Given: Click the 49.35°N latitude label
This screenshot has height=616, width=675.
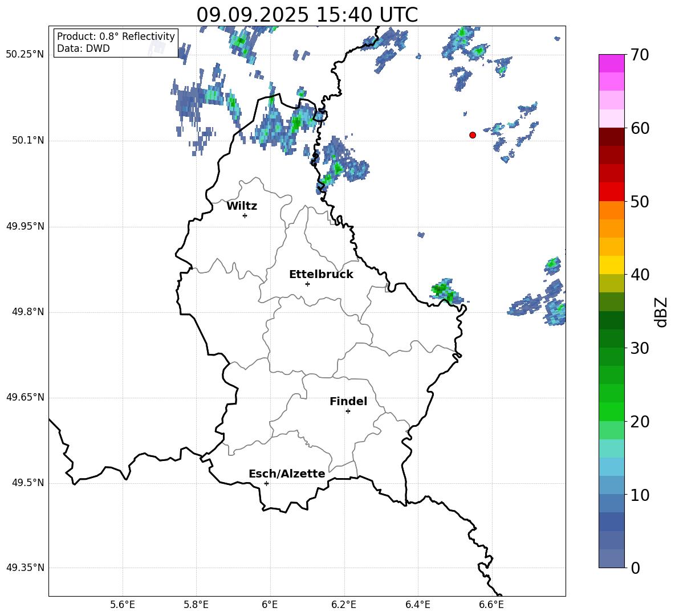Looking at the screenshot, I should click(x=25, y=568).
